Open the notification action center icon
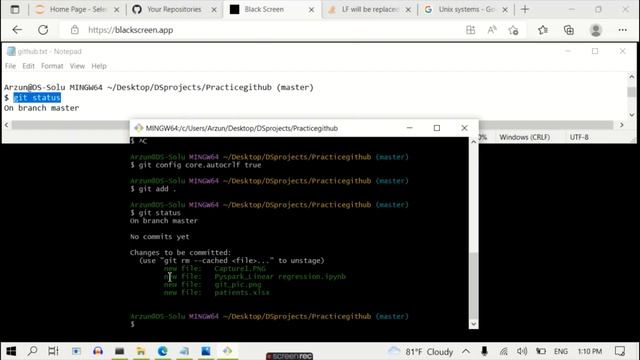The image size is (640, 360). click(x=620, y=351)
